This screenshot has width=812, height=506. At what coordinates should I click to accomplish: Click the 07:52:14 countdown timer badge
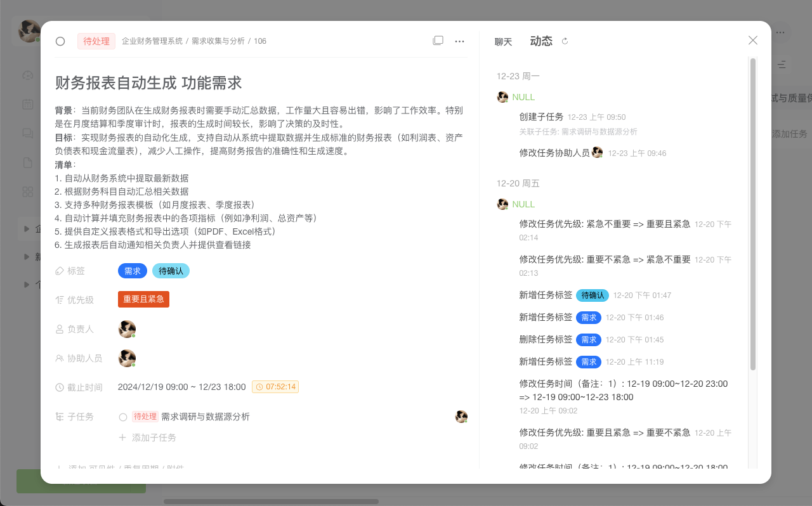click(x=275, y=387)
